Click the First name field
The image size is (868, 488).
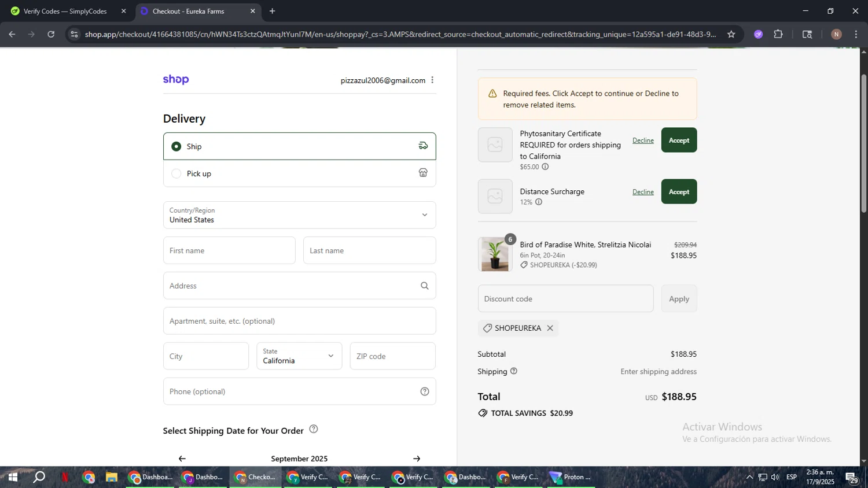229,250
